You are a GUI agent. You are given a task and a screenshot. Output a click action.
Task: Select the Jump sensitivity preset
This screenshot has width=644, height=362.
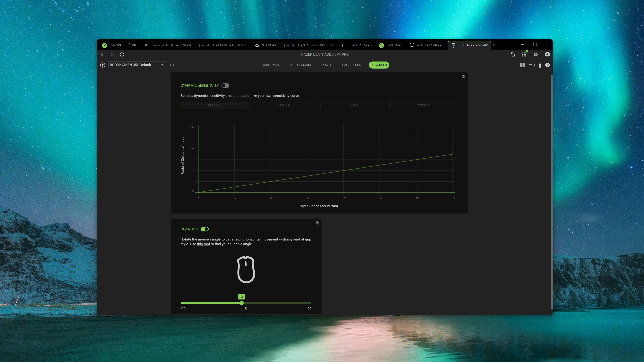tap(354, 105)
